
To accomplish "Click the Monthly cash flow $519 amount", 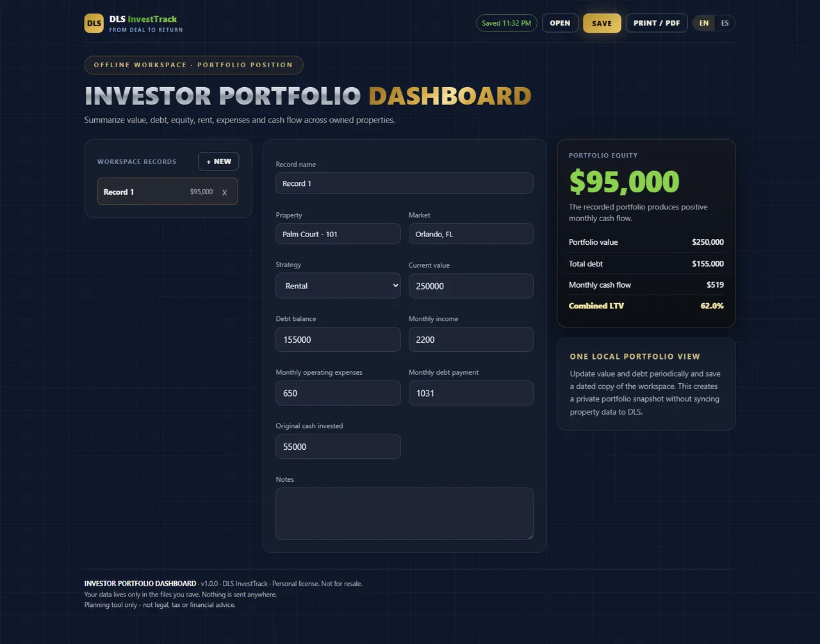I will click(x=715, y=285).
